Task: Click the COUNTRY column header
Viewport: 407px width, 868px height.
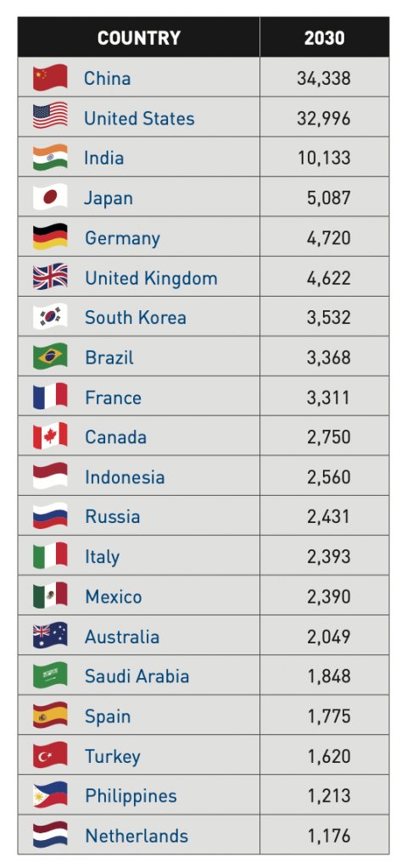Action: click(139, 37)
